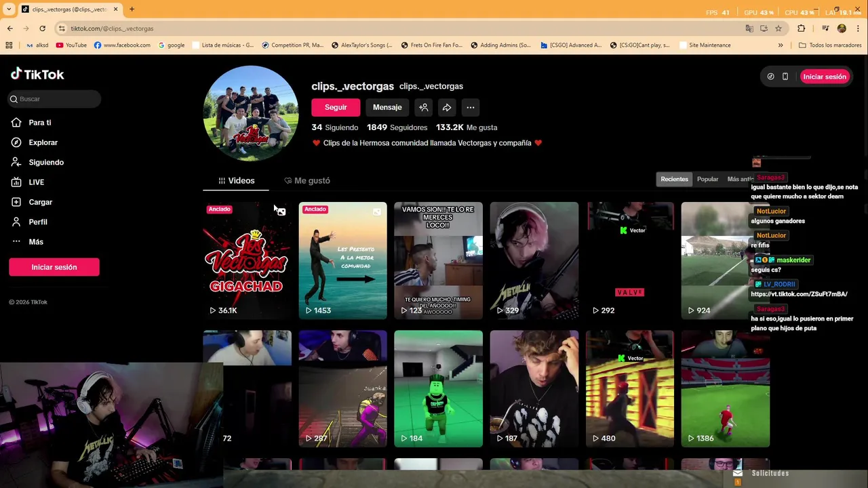The height and width of the screenshot is (488, 868).
Task: Open the video with 287 views
Action: point(342,389)
